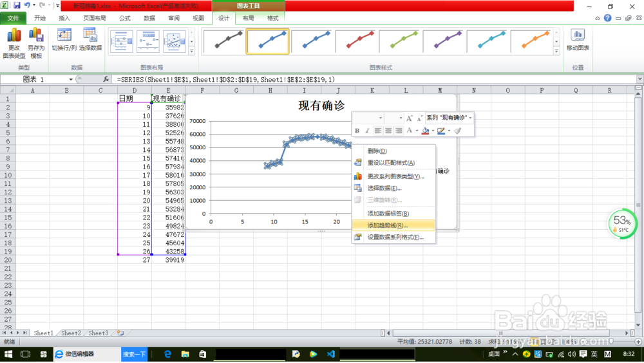The height and width of the screenshot is (363, 644).
Task: Open chart element selector dropdown
Action: coord(470,118)
